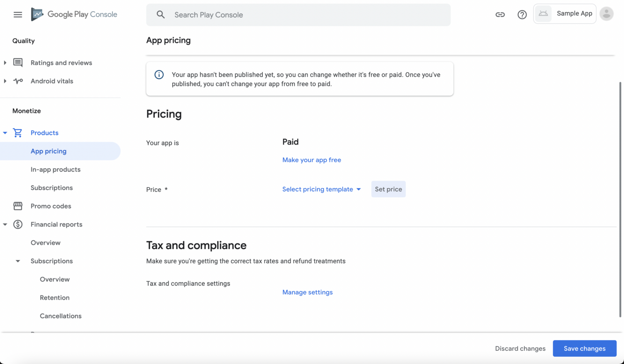Open the user account avatar
The image size is (624, 364).
[607, 14]
